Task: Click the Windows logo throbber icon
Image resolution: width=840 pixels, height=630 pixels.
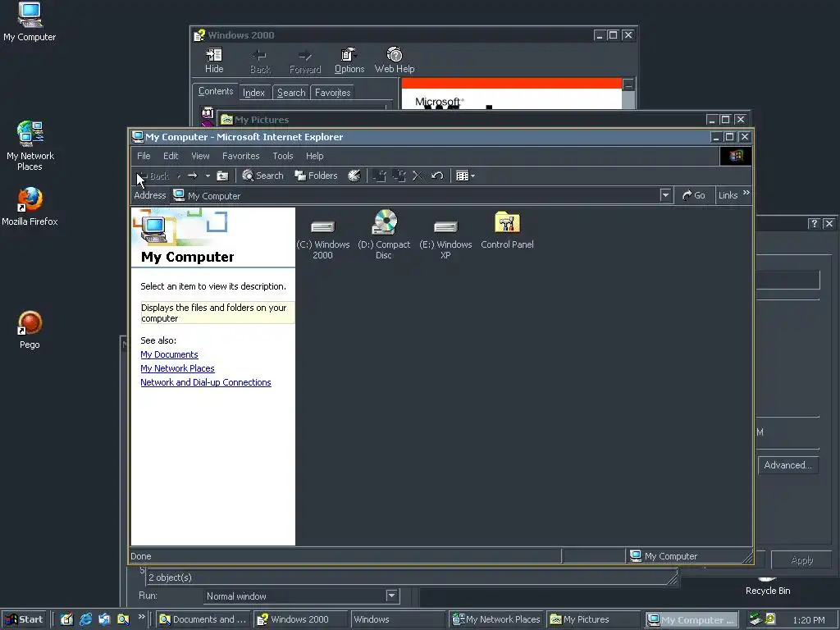Action: [x=736, y=156]
